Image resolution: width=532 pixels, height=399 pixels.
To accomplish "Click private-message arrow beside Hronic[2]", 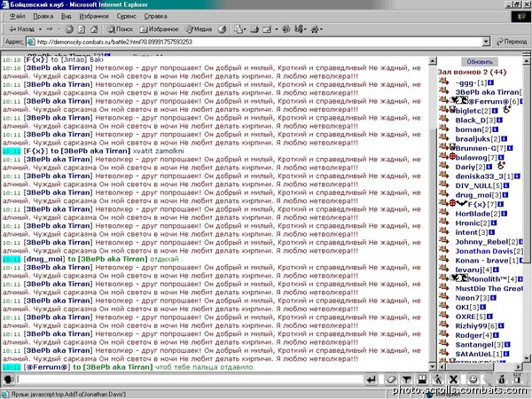I will pos(444,223).
